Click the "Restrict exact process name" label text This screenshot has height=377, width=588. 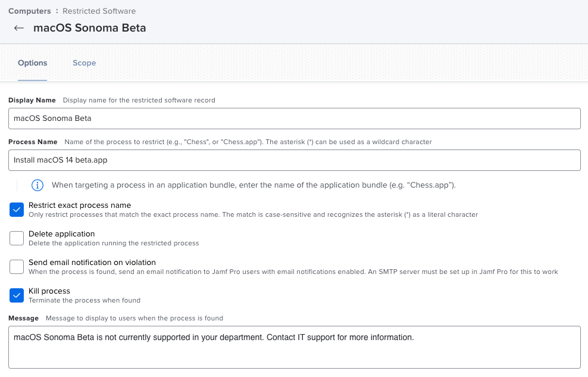(80, 205)
